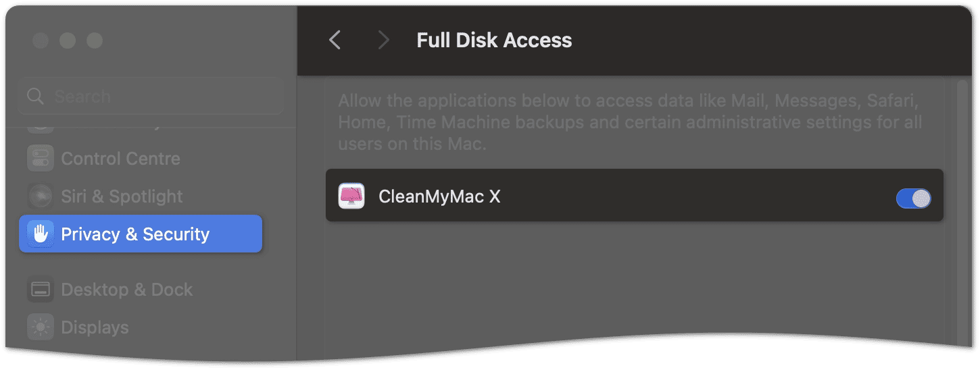Click the Siri & Spotlight sidebar icon
This screenshot has width=980, height=370.
pos(40,196)
